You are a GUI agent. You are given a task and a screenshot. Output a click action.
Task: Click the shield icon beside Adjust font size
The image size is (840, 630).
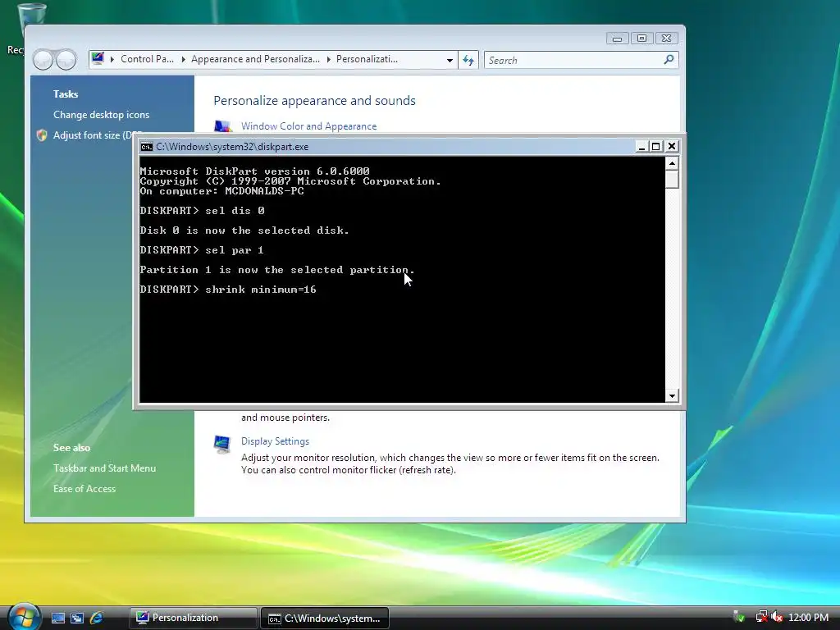coord(42,135)
